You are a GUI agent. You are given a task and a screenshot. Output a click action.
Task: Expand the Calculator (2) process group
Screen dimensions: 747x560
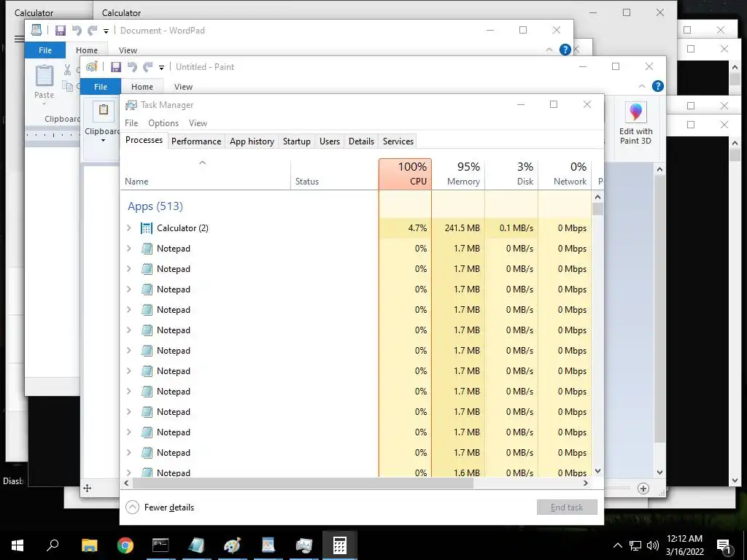click(x=128, y=228)
